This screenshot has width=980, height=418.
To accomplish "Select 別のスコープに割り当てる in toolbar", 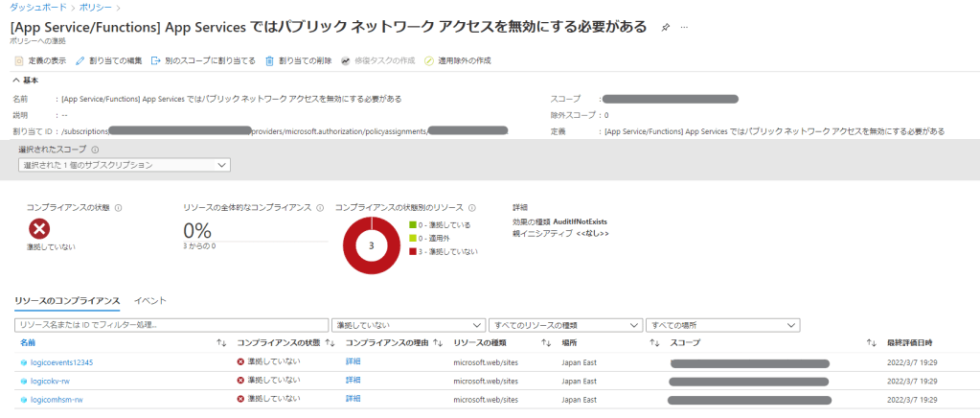I will pyautogui.click(x=202, y=60).
